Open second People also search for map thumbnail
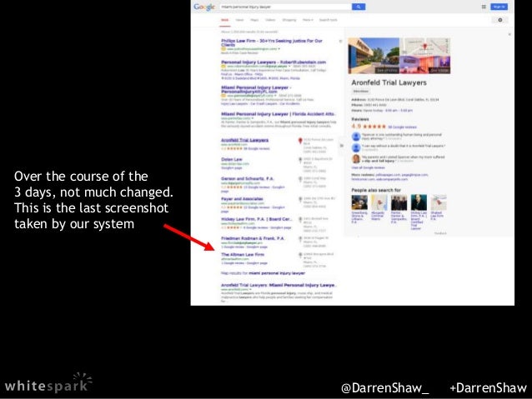This screenshot has width=532, height=399. click(379, 202)
